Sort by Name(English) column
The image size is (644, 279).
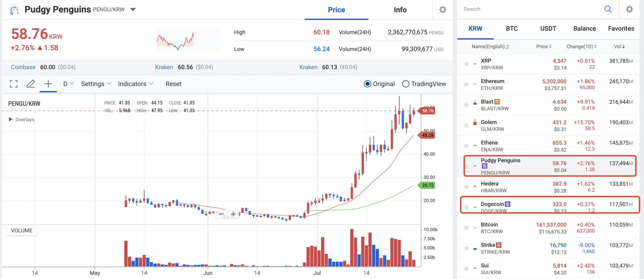[x=490, y=46]
